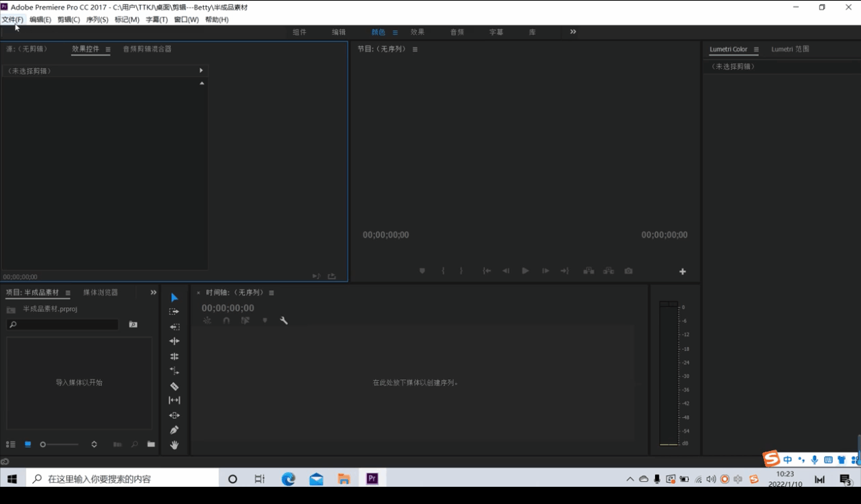The image size is (861, 504).
Task: Select the Ripple Edit tool
Action: click(x=174, y=342)
